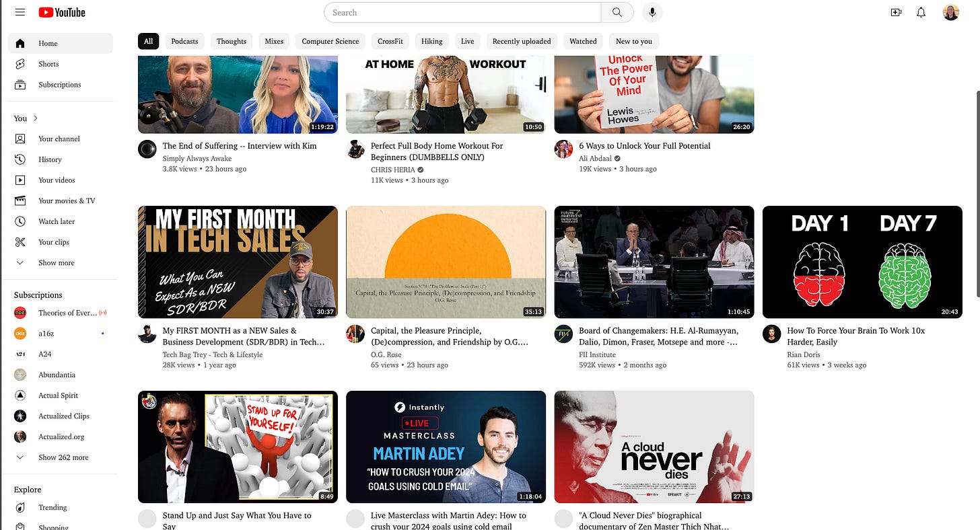Image resolution: width=980 pixels, height=530 pixels.
Task: Select the CrossFit filter chip
Action: tap(390, 41)
